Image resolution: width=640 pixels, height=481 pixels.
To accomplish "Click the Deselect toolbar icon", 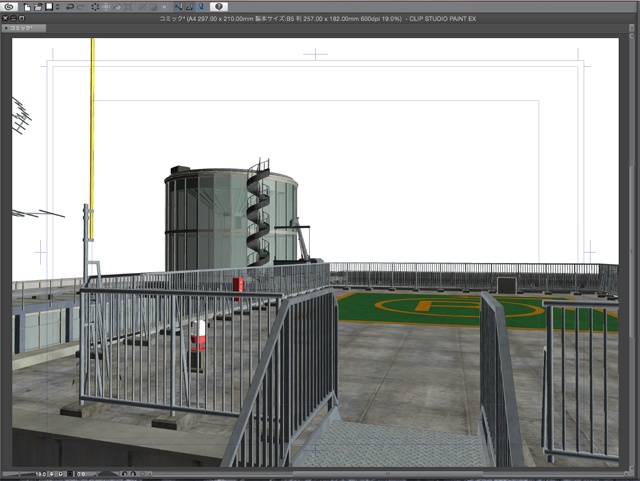I will click(x=143, y=7).
